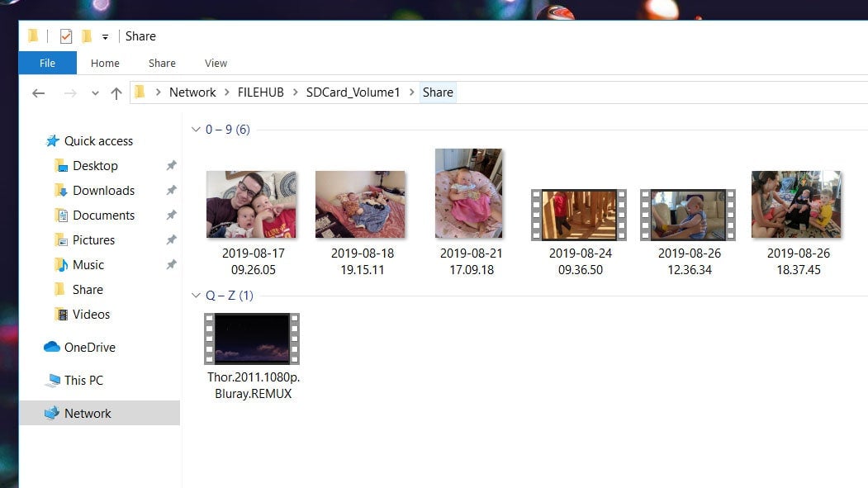
Task: Click the Music folder icon
Action: (x=61, y=264)
